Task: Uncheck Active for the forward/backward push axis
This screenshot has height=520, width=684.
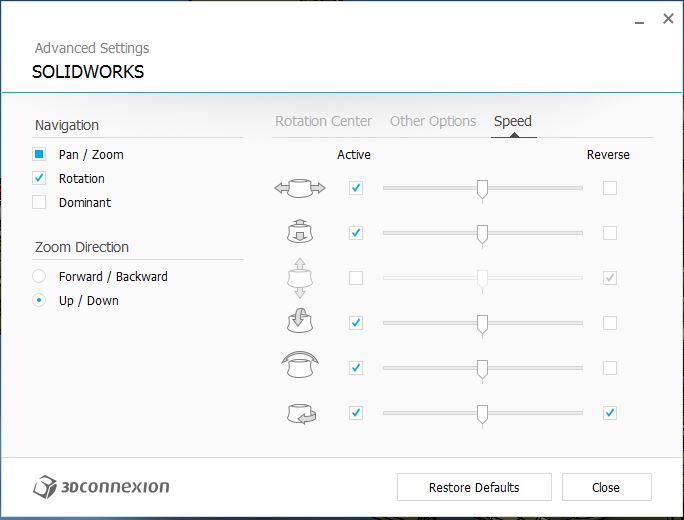Action: [x=356, y=233]
